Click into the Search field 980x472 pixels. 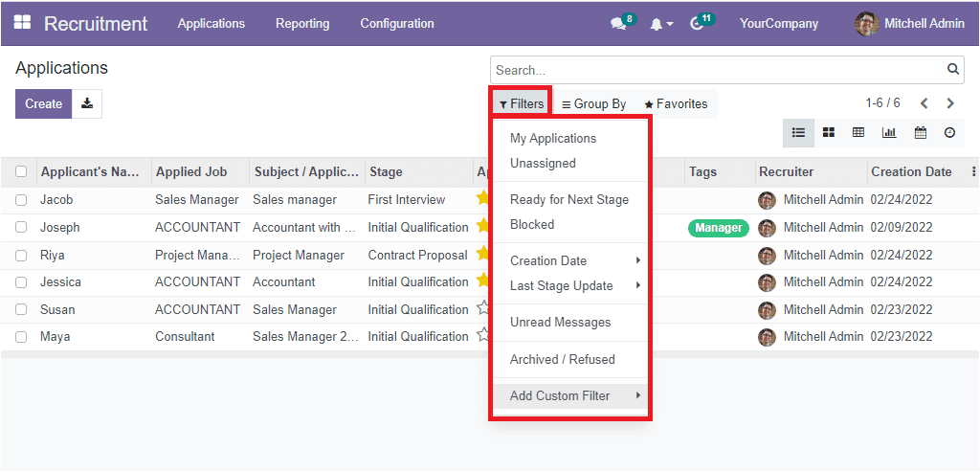(718, 70)
